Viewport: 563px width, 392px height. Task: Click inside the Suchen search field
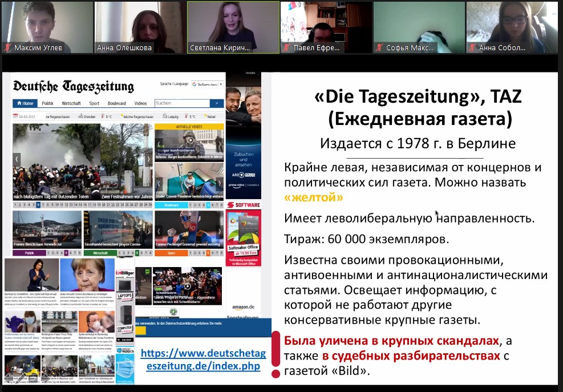(181, 103)
